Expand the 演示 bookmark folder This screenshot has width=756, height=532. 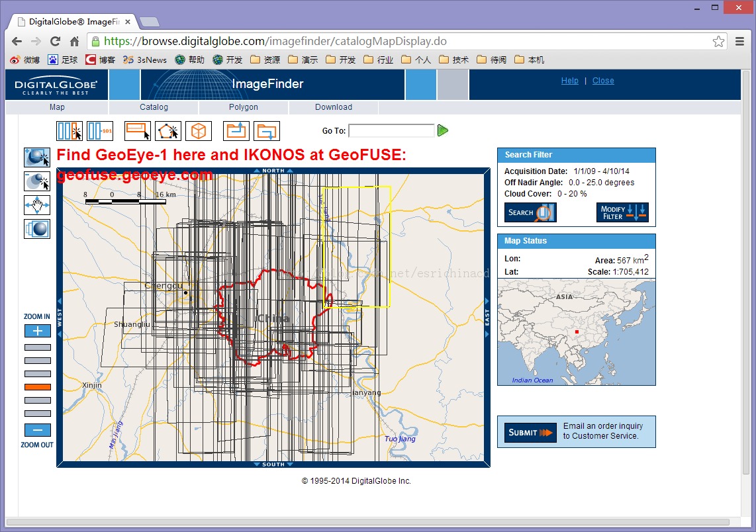click(303, 60)
